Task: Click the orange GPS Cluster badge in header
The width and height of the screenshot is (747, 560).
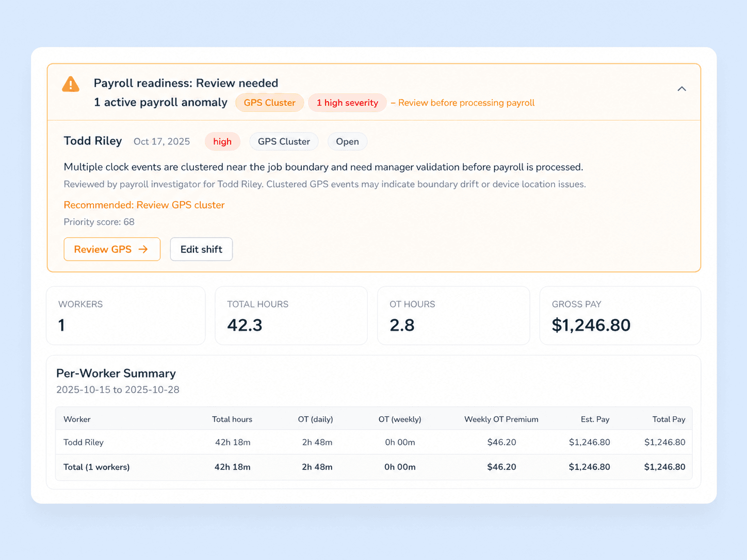Action: pos(269,103)
